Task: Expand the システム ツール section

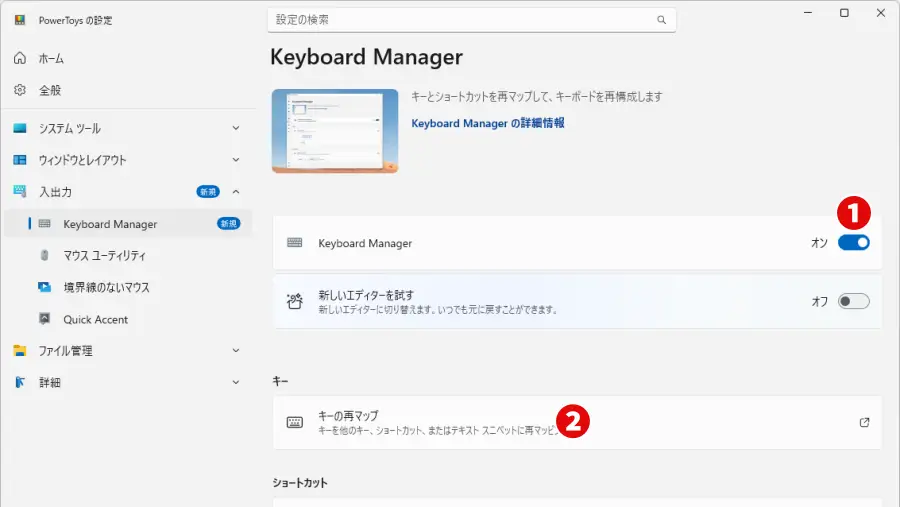Action: pos(236,128)
